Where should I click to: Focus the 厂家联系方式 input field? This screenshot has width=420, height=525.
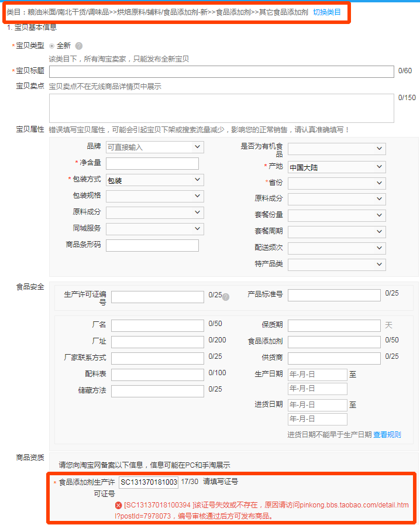(x=157, y=359)
